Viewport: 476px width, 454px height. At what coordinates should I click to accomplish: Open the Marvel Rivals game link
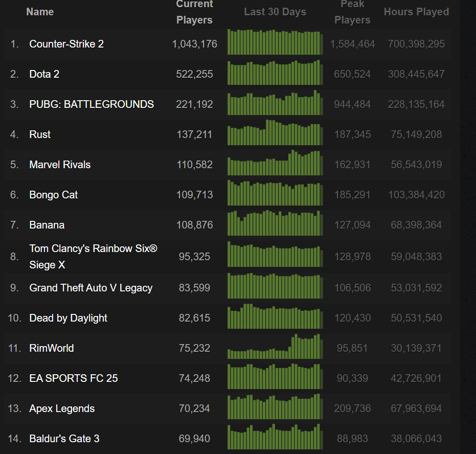tap(60, 165)
